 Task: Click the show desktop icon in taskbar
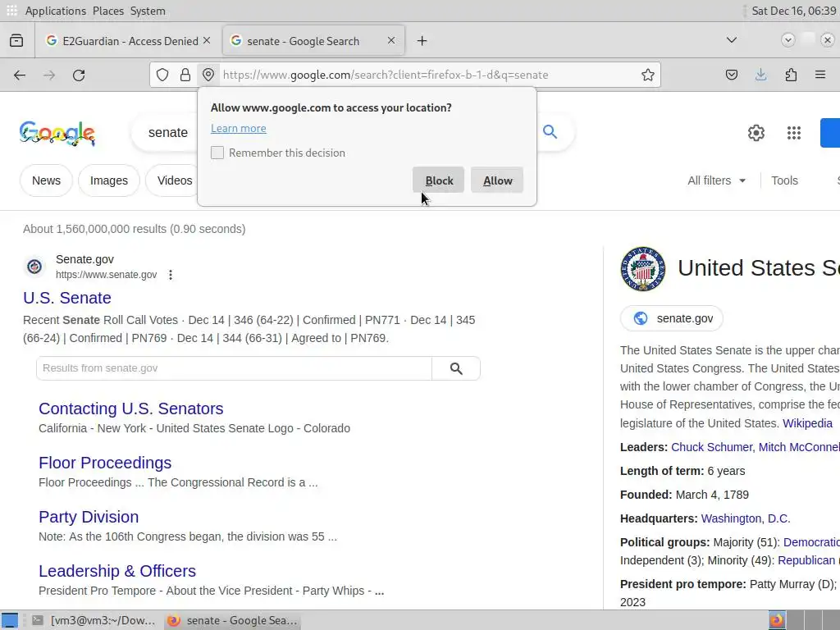[x=10, y=620]
